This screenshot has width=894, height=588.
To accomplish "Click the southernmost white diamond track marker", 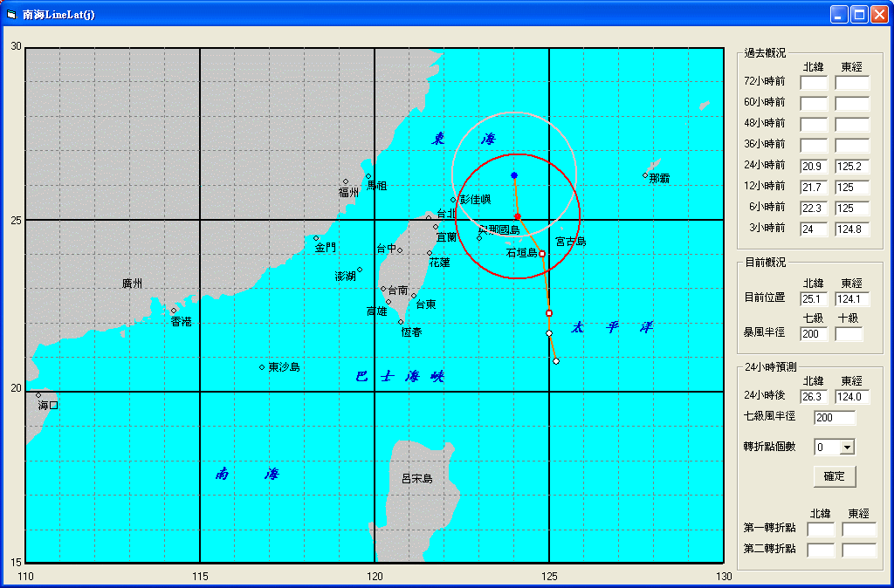I will tap(556, 361).
